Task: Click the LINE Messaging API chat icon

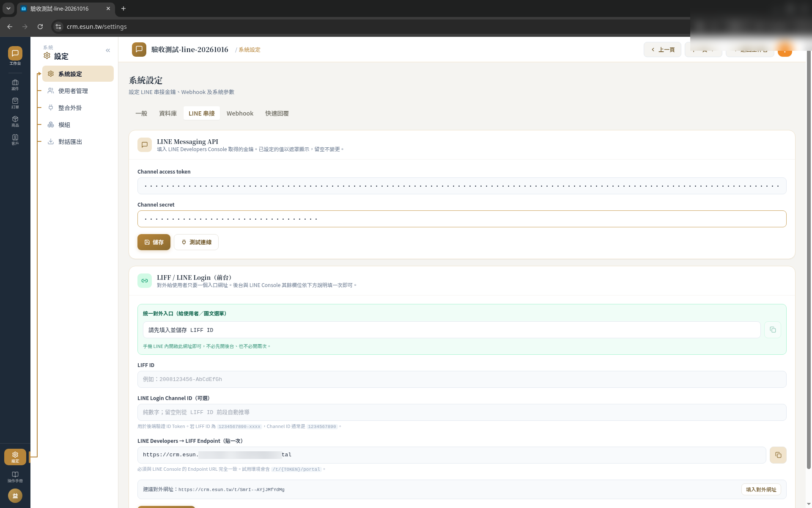Action: pos(145,145)
